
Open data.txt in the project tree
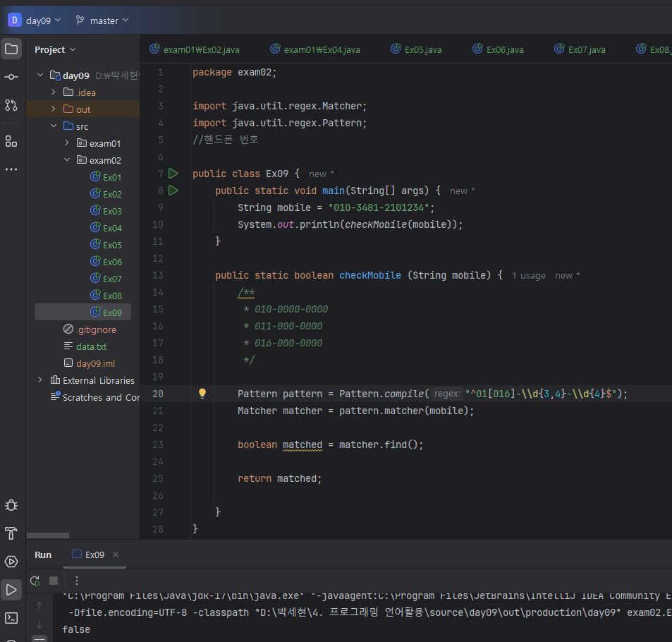91,346
